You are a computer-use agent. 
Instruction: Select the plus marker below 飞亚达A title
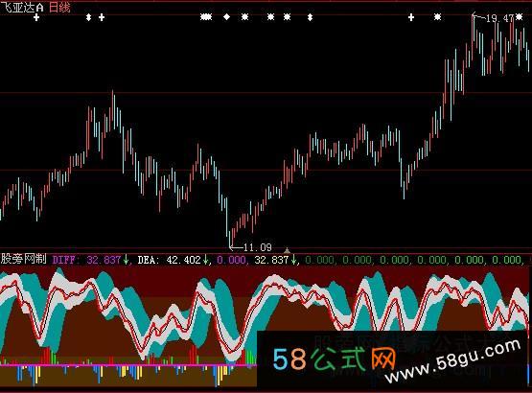click(x=36, y=17)
